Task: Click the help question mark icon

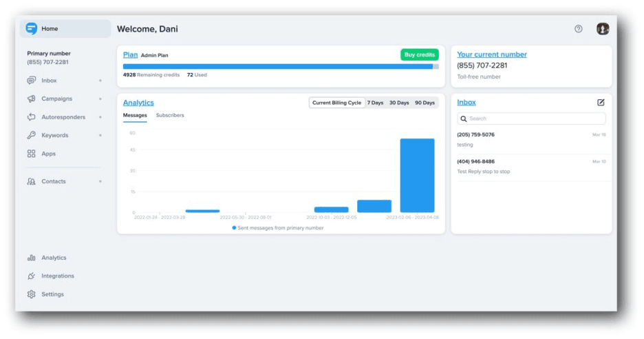Action: point(578,29)
